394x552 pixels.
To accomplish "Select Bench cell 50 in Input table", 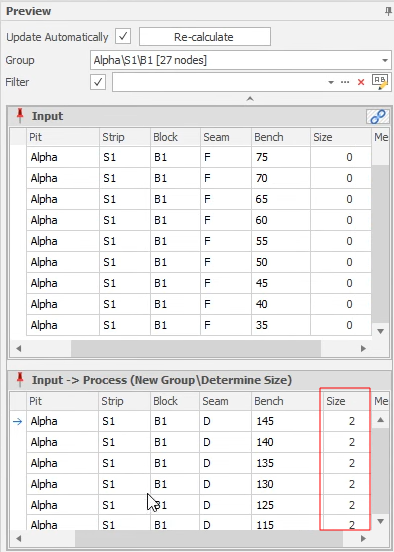I will click(x=281, y=262).
